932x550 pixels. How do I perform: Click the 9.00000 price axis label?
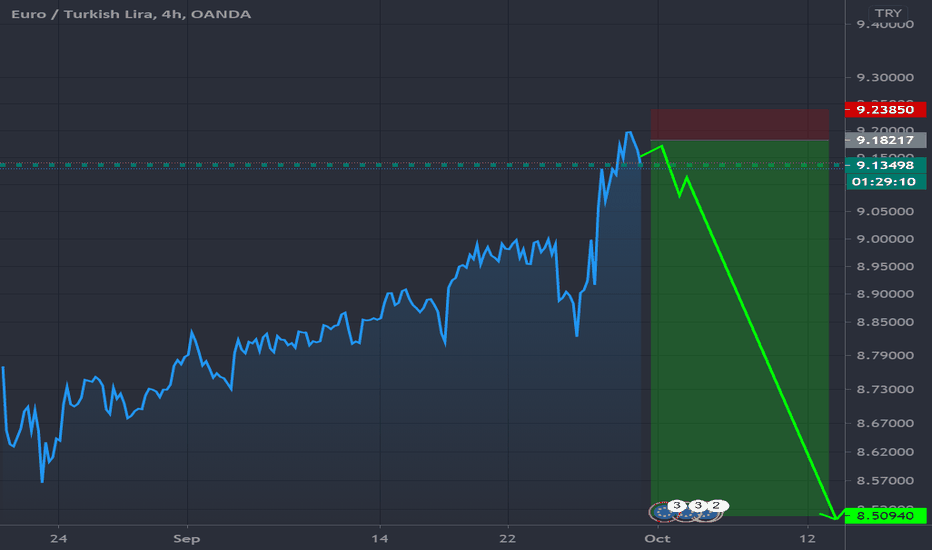point(885,239)
